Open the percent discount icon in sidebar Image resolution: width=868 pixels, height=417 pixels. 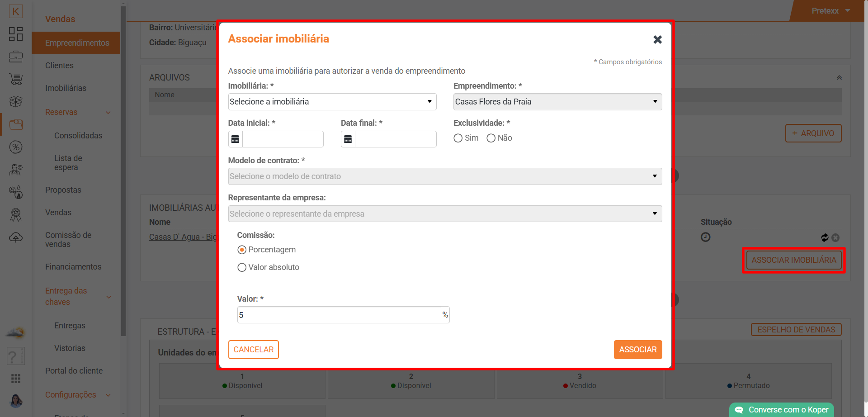[16, 147]
